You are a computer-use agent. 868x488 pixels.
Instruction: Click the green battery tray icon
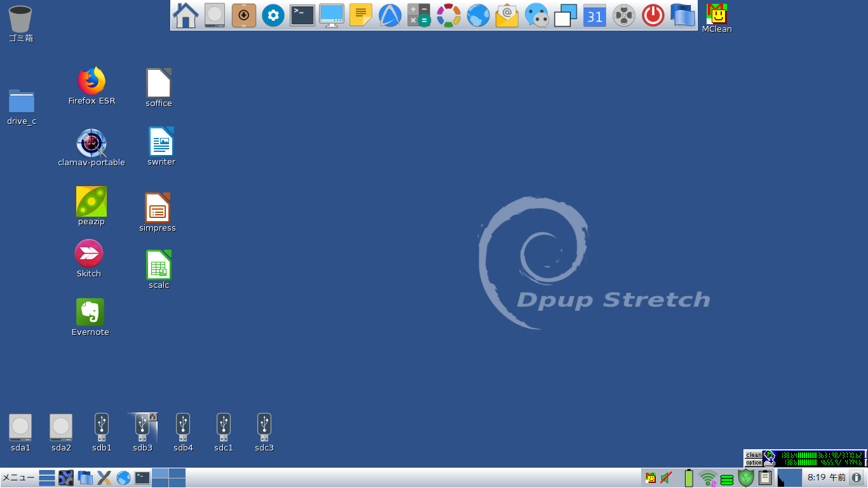coord(689,477)
